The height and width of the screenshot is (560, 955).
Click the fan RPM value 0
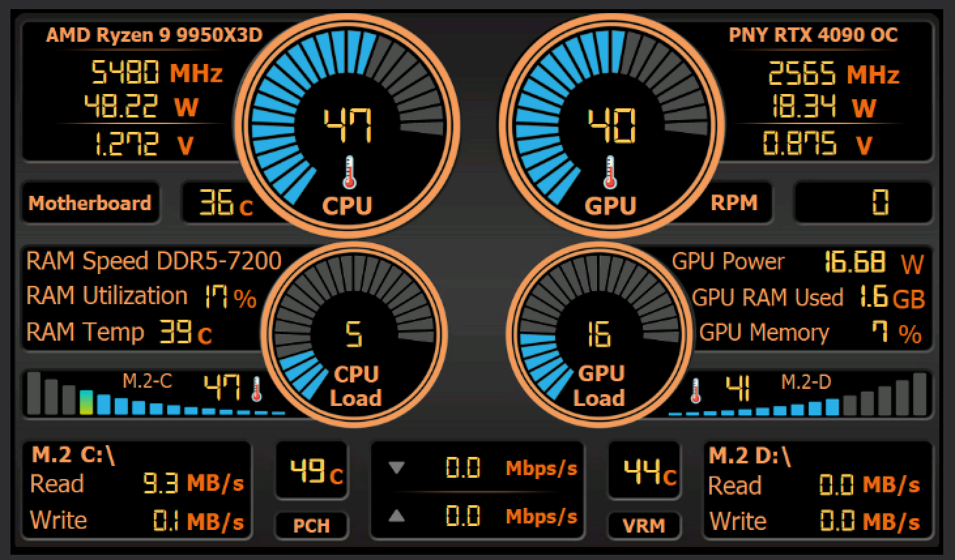881,203
